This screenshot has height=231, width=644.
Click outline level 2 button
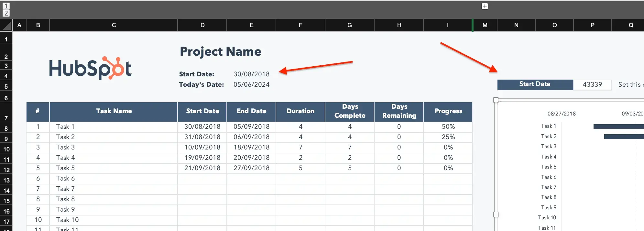pyautogui.click(x=6, y=13)
